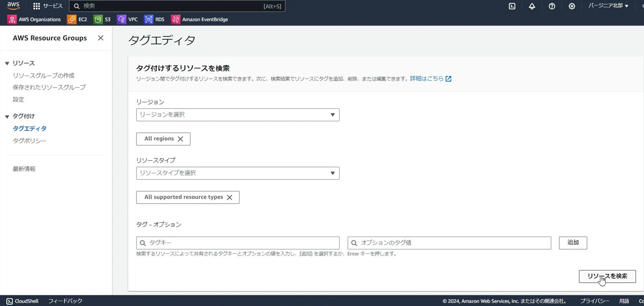Viewport: 644px width, 306px height.
Task: Open the EC2 shortcut
Action: [77, 19]
